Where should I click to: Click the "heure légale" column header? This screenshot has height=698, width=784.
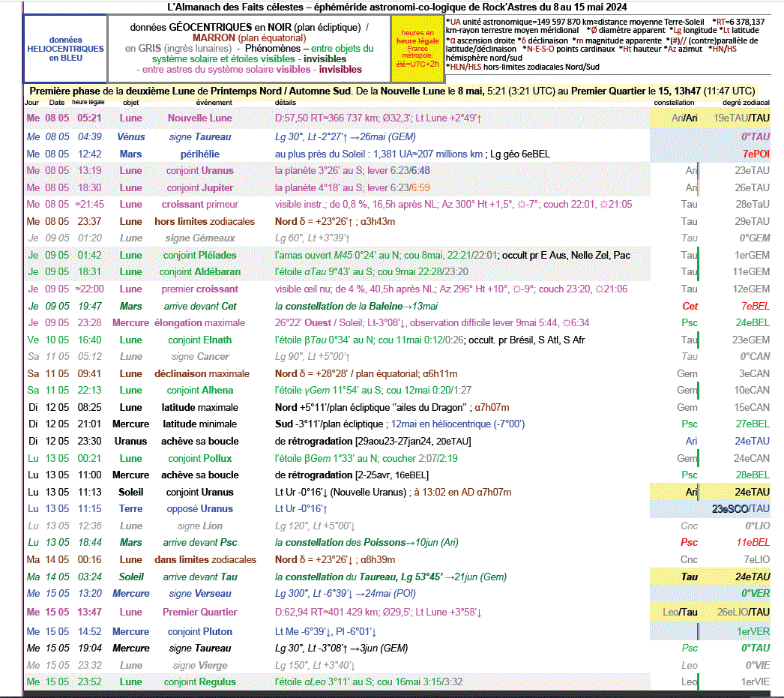[88, 103]
